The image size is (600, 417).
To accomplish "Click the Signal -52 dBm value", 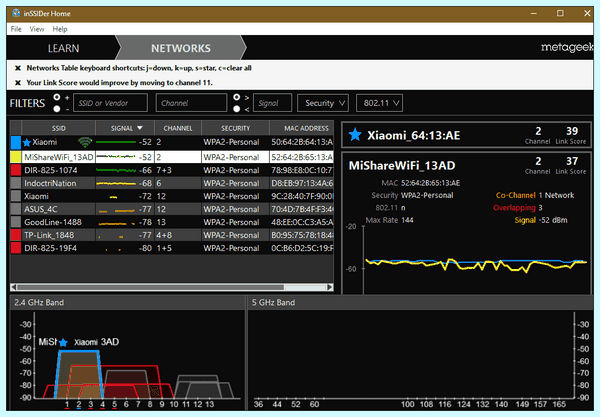I will click(x=553, y=220).
